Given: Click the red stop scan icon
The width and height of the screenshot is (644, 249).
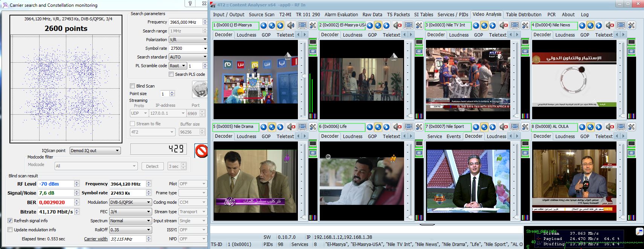Looking at the screenshot, I should [201, 151].
